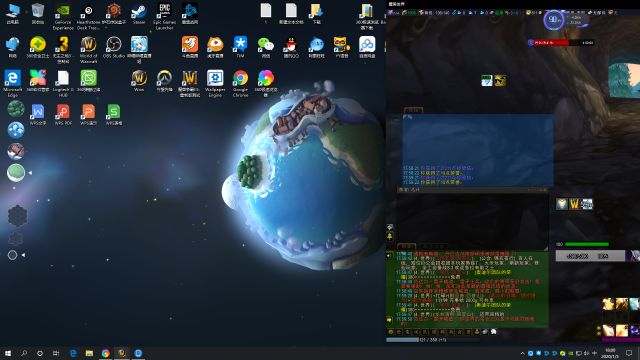This screenshot has height=360, width=640.
Task: Open Task View from the taskbar
Action: click(56, 353)
